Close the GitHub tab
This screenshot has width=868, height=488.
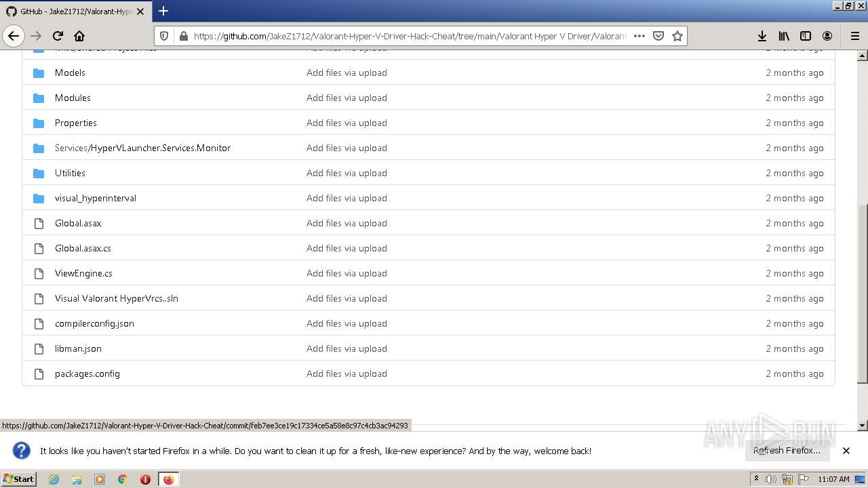tap(140, 12)
